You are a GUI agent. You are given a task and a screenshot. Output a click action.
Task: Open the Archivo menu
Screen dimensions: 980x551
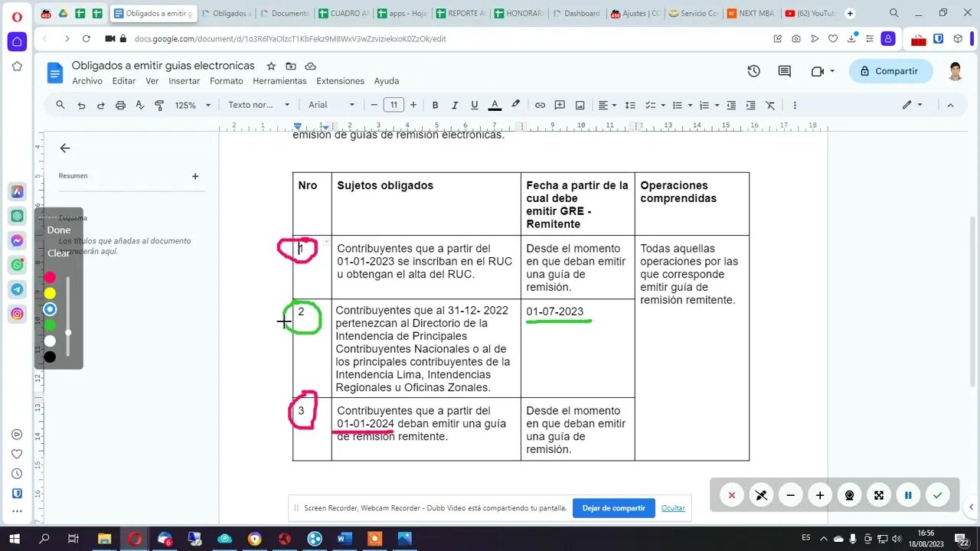point(87,81)
